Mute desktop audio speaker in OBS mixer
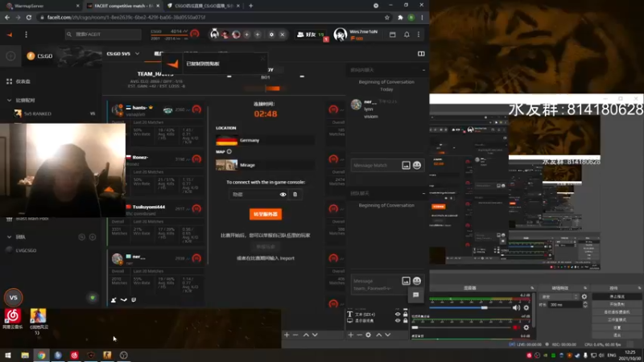This screenshot has height=362, width=644. pyautogui.click(x=516, y=307)
